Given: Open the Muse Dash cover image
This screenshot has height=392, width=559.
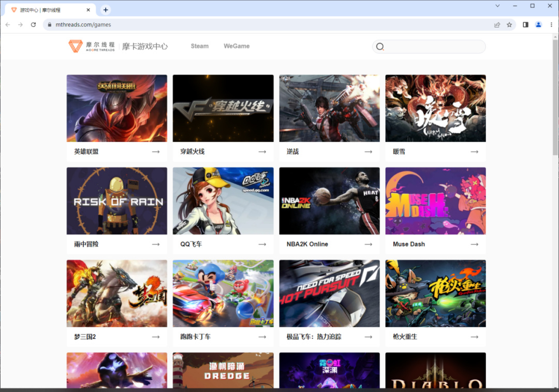Looking at the screenshot, I should point(436,201).
